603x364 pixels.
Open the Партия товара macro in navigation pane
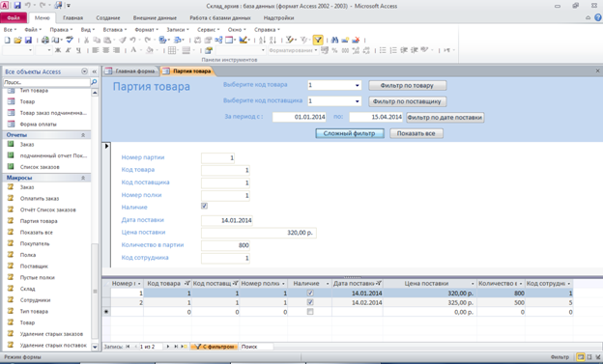(39, 221)
